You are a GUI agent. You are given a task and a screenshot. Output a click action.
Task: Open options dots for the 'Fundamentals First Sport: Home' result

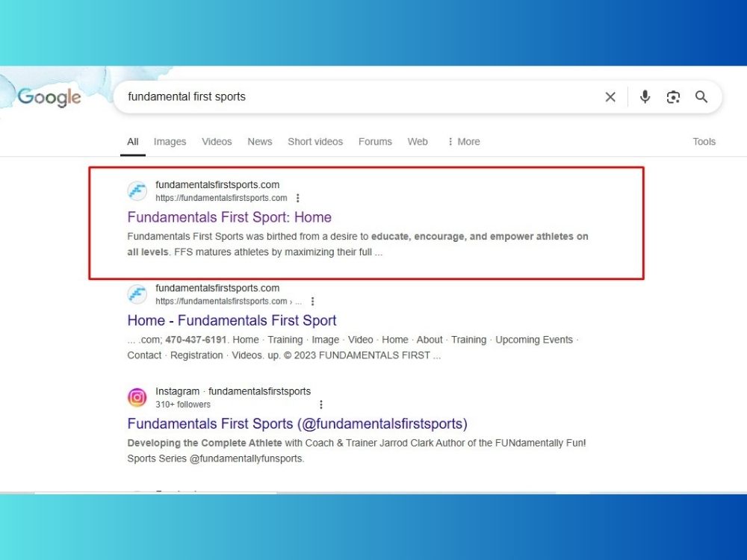click(x=298, y=198)
